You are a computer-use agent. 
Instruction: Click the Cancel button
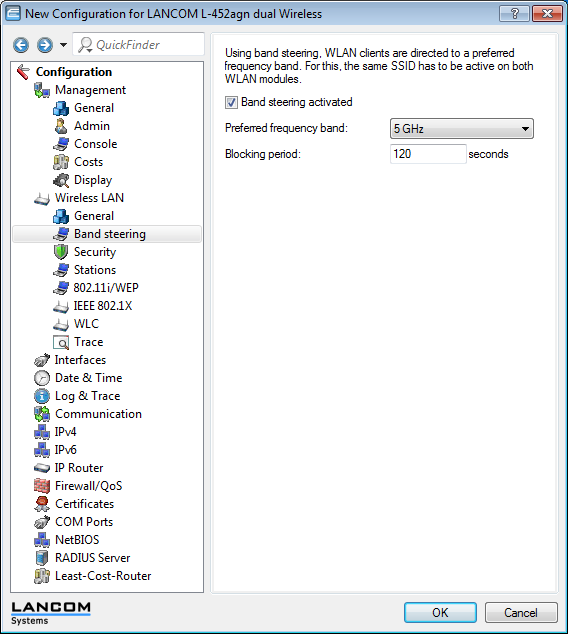tap(521, 613)
